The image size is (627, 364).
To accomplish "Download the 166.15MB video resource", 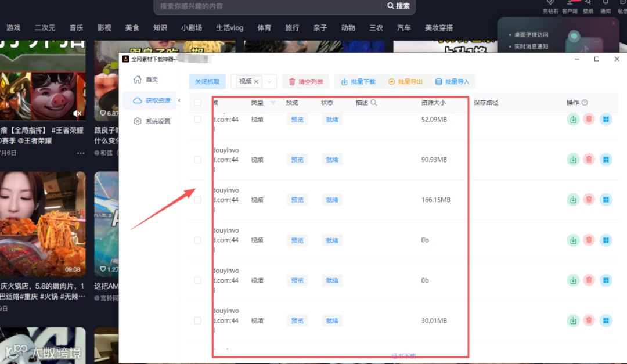I will [573, 200].
